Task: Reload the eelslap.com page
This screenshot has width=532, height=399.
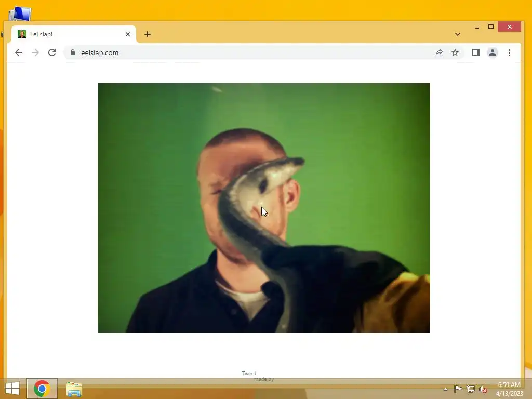Action: (52, 52)
